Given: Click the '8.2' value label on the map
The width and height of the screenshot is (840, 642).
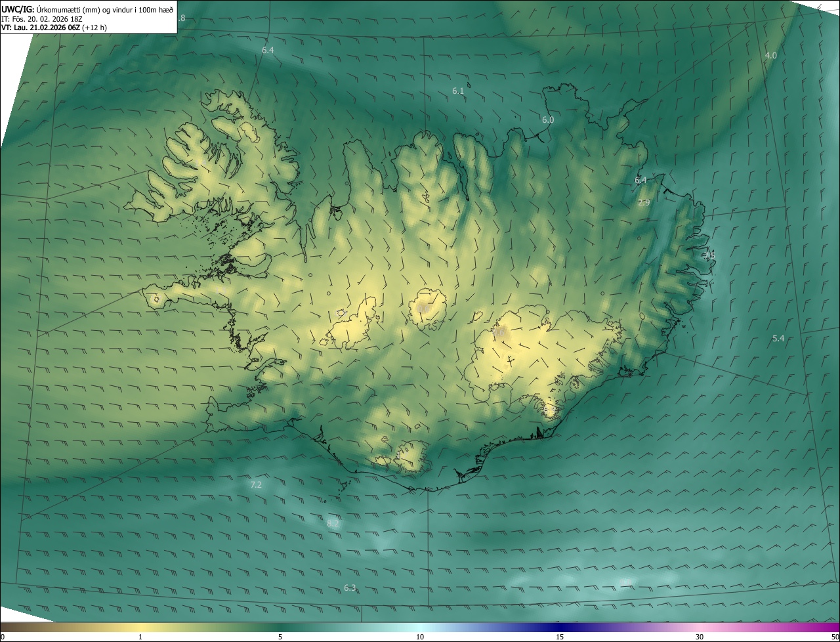Looking at the screenshot, I should (x=333, y=524).
